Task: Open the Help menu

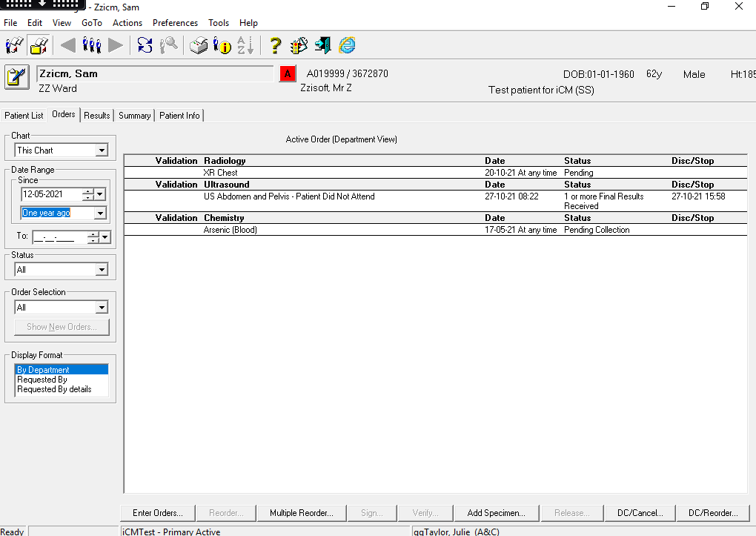Action: click(248, 23)
